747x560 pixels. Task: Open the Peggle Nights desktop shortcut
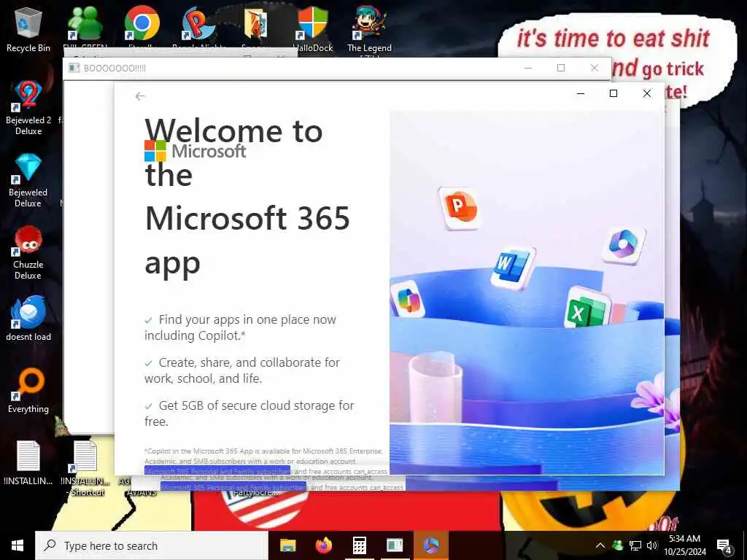197,26
